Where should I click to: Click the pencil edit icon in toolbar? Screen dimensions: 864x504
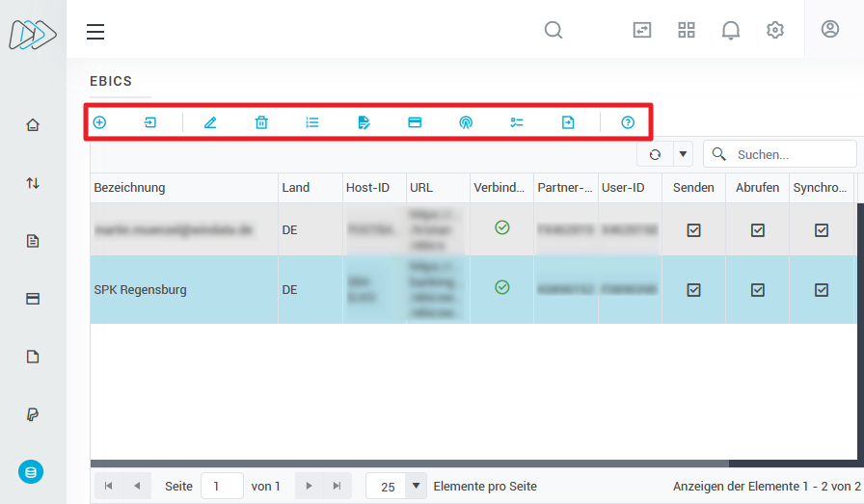coord(210,122)
